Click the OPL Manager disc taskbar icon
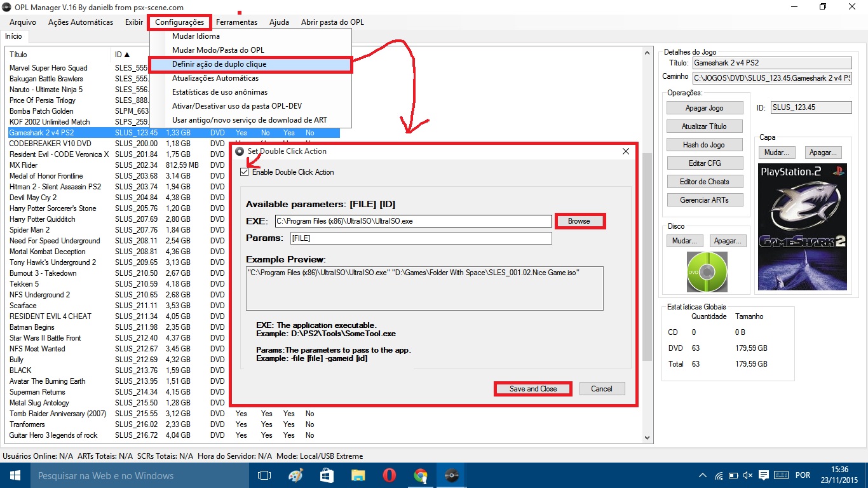This screenshot has width=868, height=488. (451, 475)
